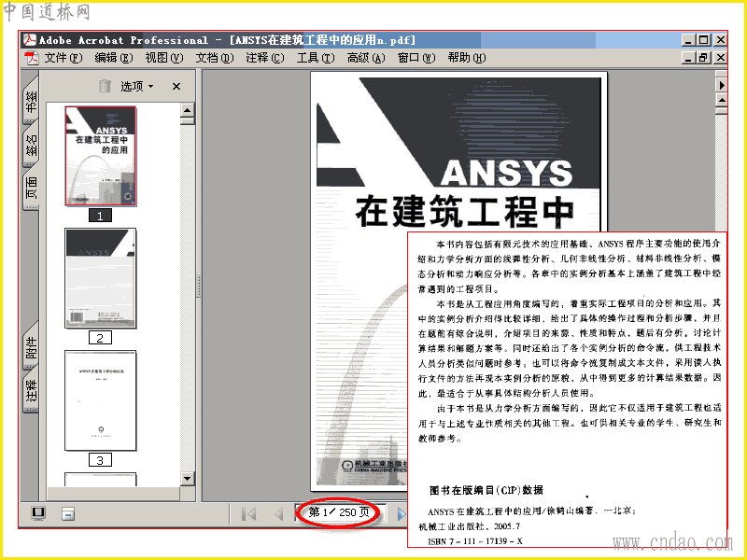Select page 1 thumbnail with ANSYS cover
This screenshot has width=747, height=560.
point(101,156)
